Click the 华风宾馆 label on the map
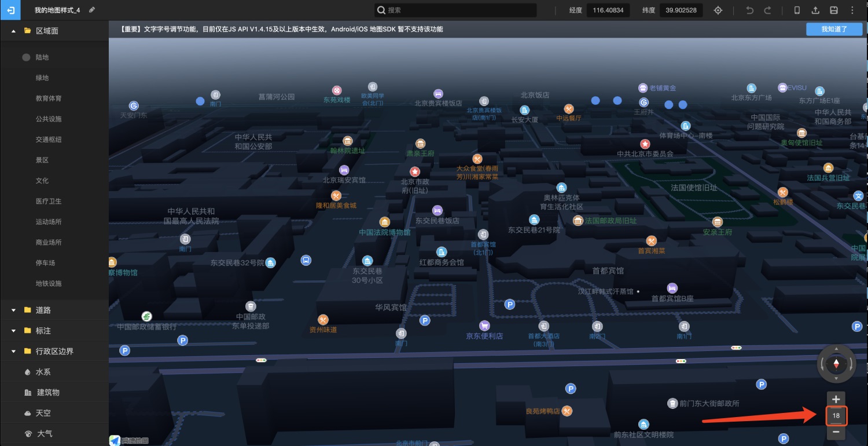The image size is (868, 446). (391, 308)
